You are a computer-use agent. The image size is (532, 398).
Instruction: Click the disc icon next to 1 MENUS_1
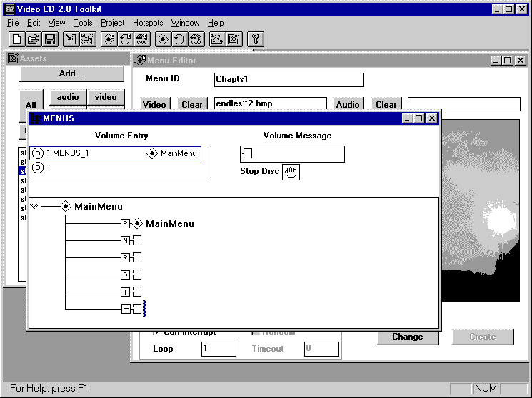pyautogui.click(x=38, y=153)
